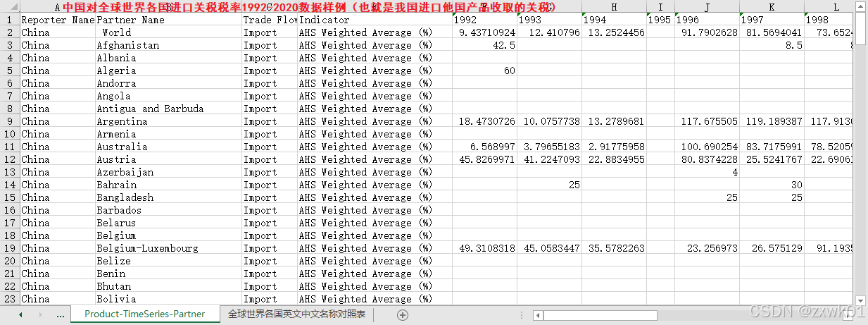
Task: Click the vertical scrollbar's up arrow
Action: pos(860,6)
